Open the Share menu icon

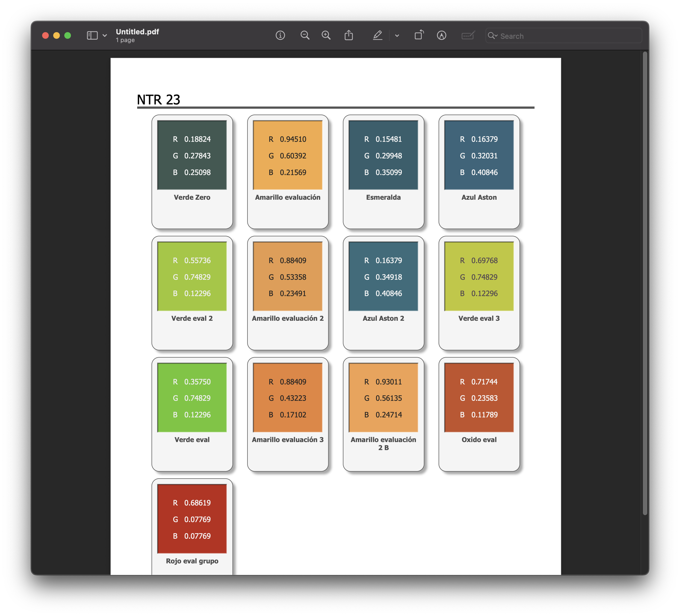[349, 35]
